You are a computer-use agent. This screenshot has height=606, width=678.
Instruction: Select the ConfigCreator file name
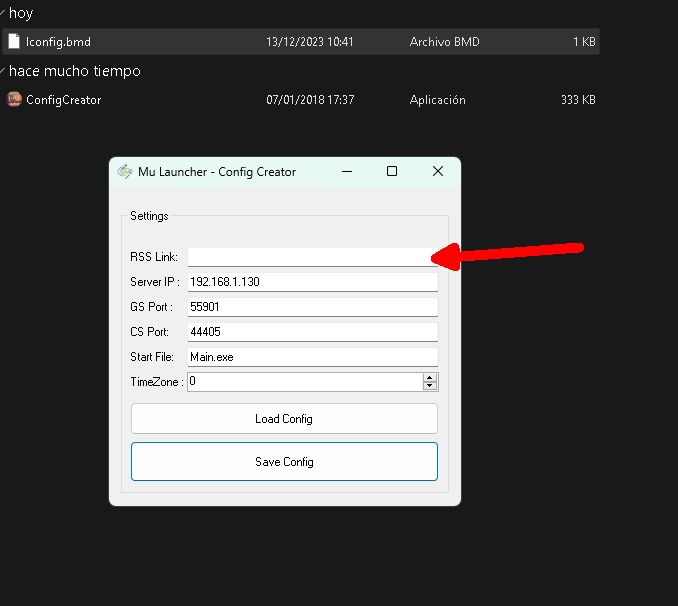click(64, 100)
